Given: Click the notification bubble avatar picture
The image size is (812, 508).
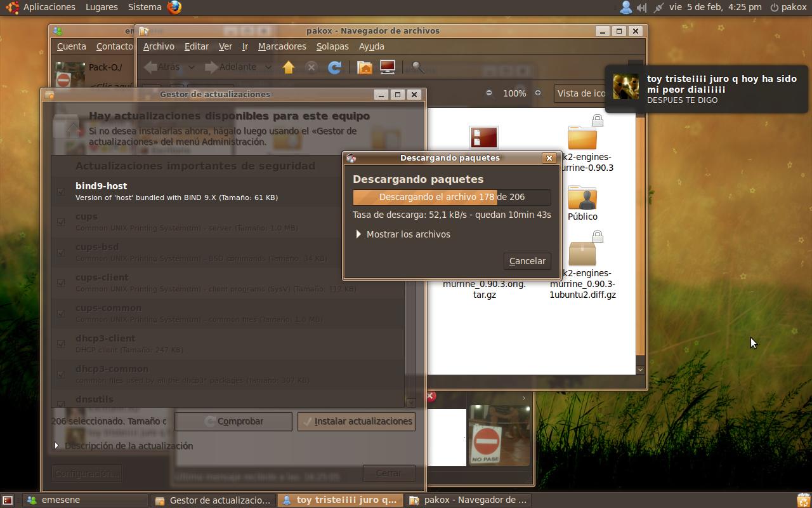Looking at the screenshot, I should [625, 86].
